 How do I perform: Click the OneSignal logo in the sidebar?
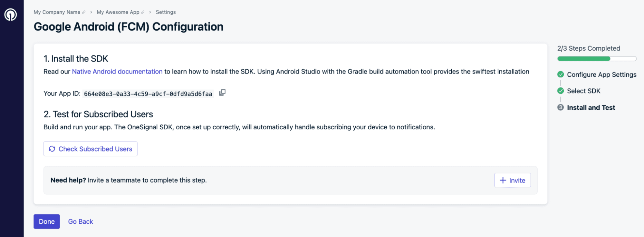11,15
